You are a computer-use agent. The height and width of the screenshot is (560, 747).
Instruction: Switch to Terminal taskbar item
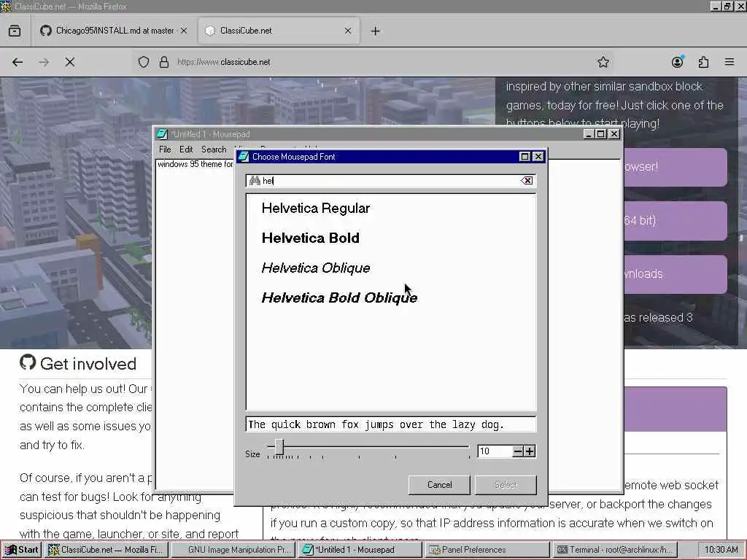coord(616,550)
